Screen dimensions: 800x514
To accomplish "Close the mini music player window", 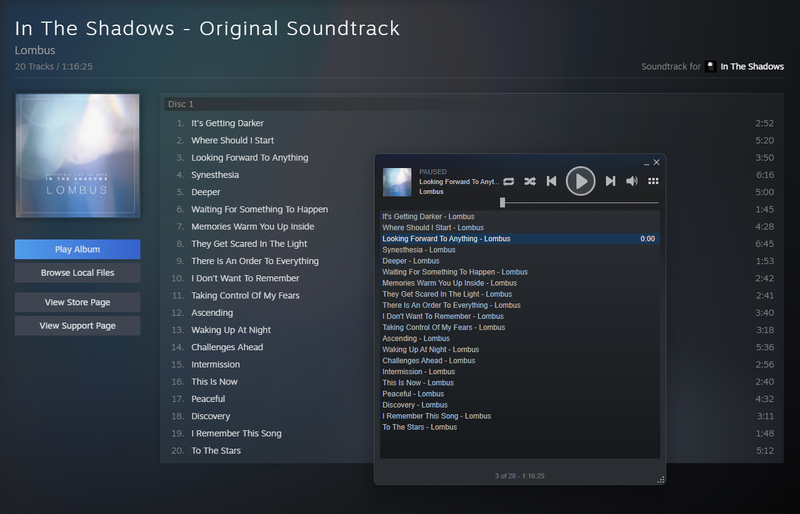I will click(x=657, y=161).
